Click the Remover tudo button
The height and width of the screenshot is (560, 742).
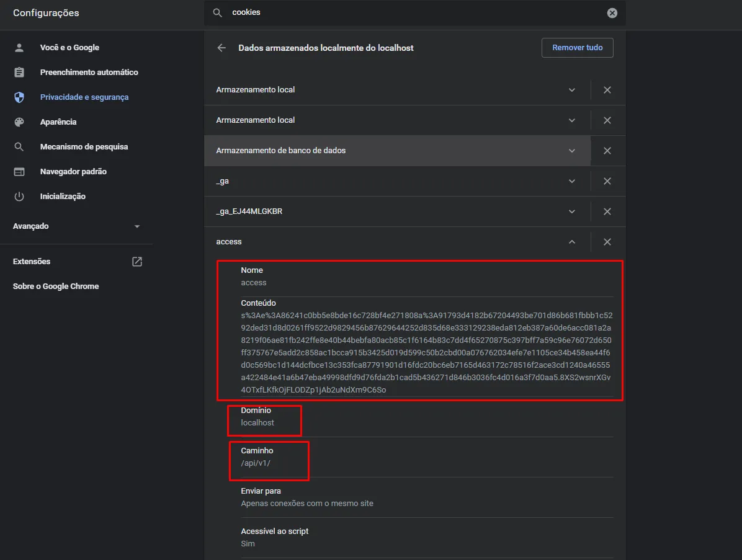coord(577,48)
